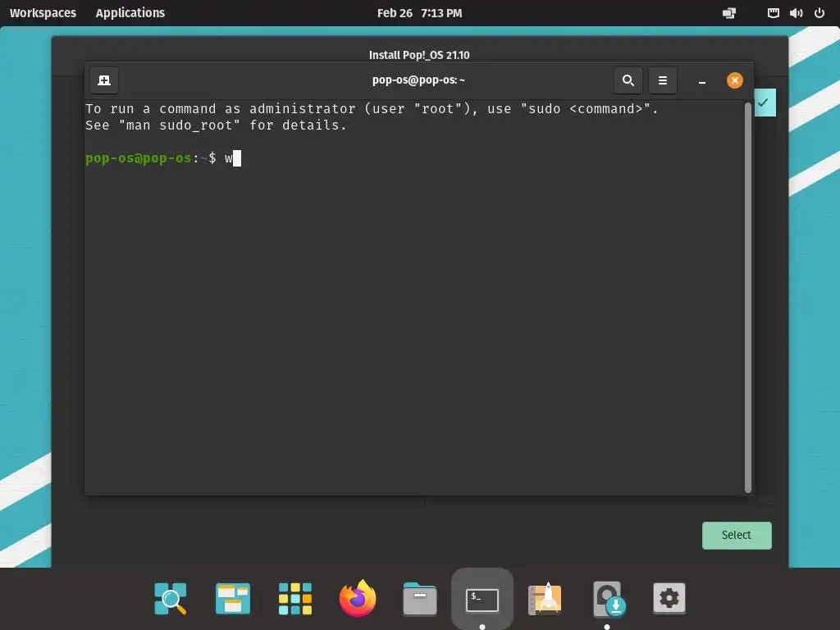Open the Files manager from dock
The height and width of the screenshot is (630, 840).
(420, 598)
